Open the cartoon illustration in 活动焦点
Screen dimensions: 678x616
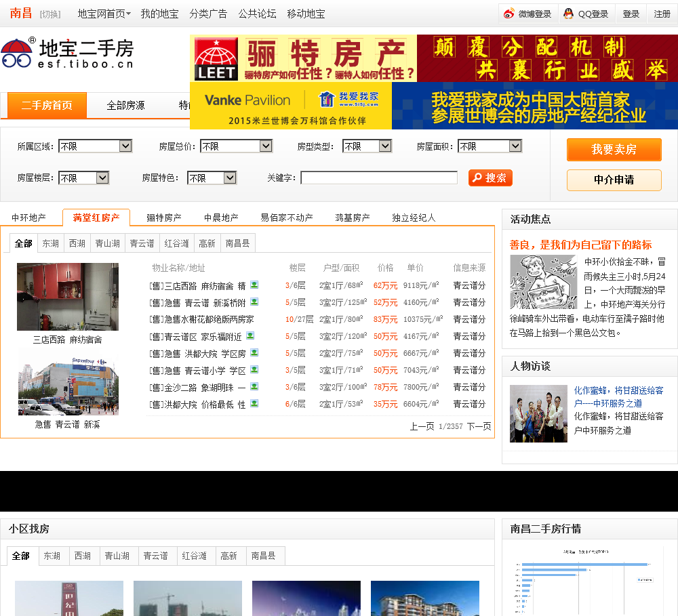(x=544, y=281)
